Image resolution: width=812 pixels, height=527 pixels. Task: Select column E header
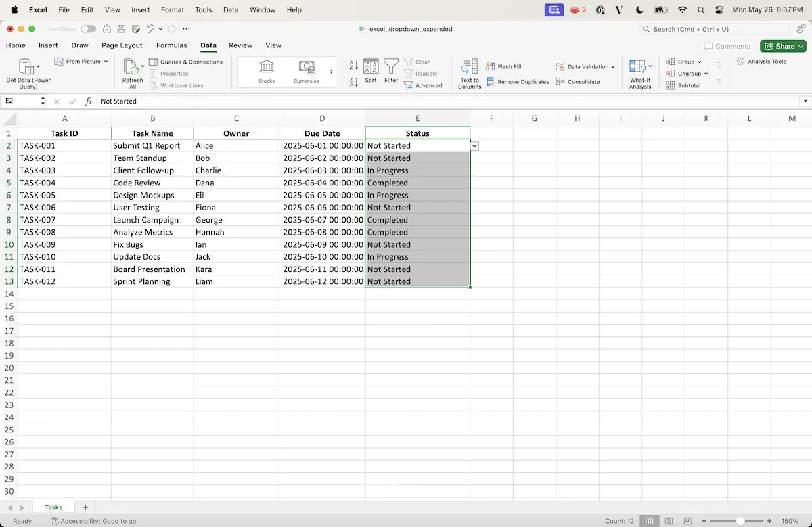[x=418, y=118]
